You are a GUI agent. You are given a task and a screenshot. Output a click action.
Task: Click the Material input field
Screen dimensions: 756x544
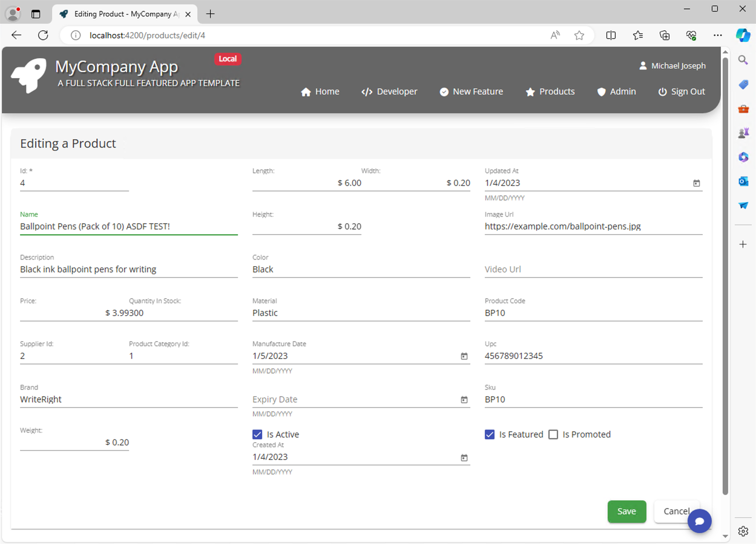pyautogui.click(x=361, y=313)
